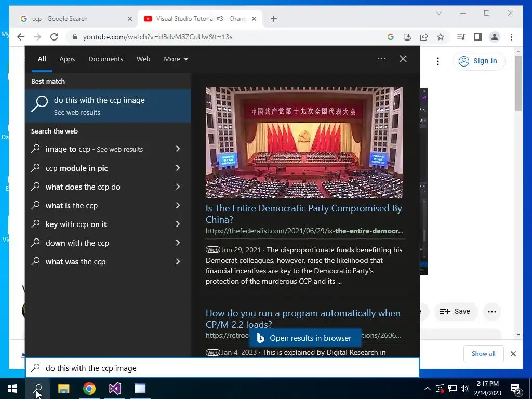Expand 'down with the ccp' arrow
The height and width of the screenshot is (399, 532).
coord(178,243)
